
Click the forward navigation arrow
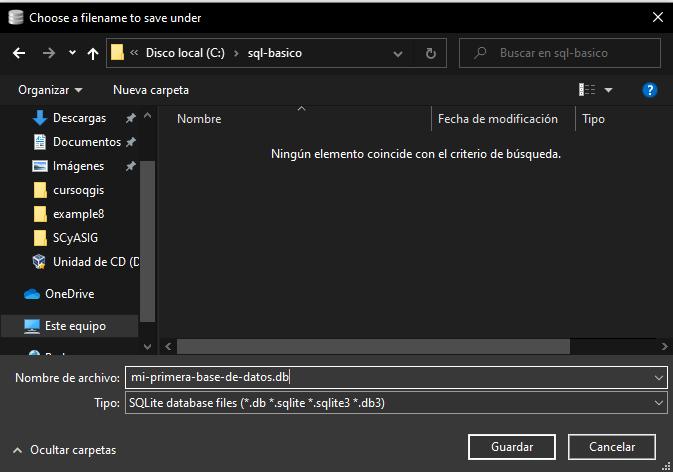tap(48, 53)
